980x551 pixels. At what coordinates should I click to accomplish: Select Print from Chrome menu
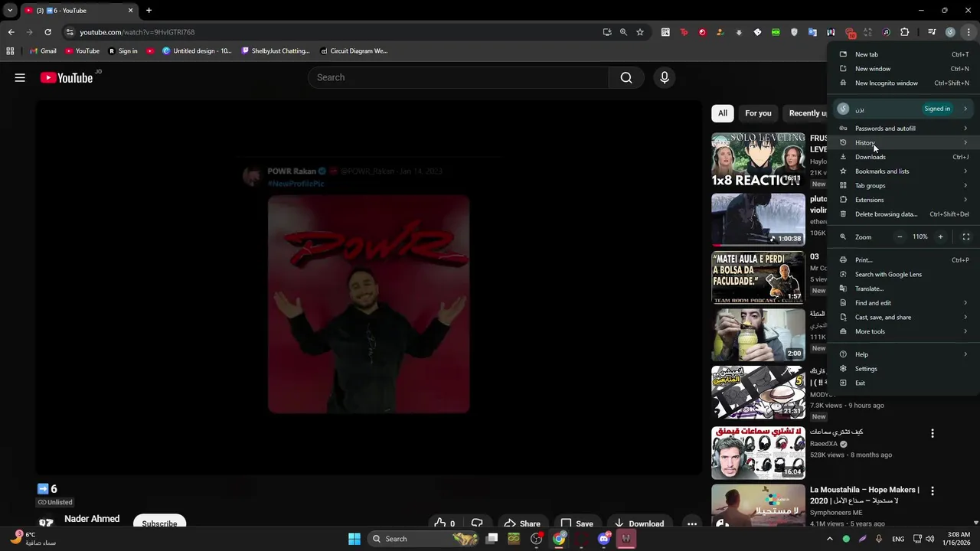pyautogui.click(x=903, y=260)
